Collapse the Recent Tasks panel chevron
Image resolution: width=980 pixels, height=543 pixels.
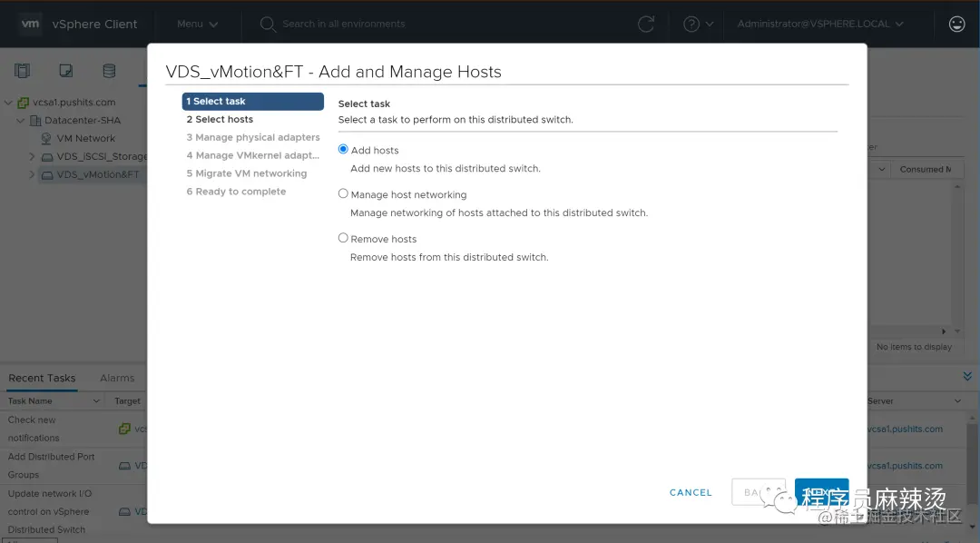pos(967,376)
